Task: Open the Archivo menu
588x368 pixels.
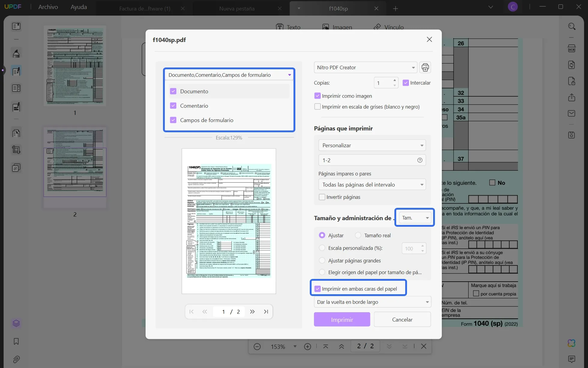Action: [x=48, y=7]
